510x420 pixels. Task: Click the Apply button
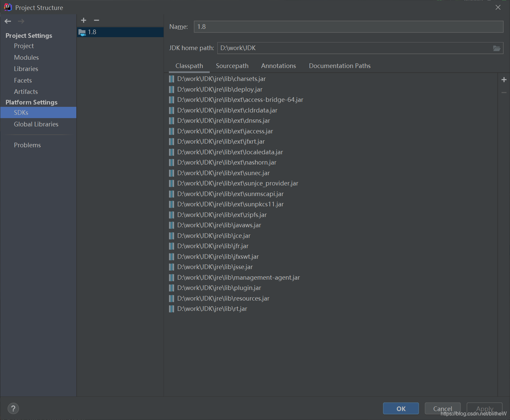click(484, 409)
